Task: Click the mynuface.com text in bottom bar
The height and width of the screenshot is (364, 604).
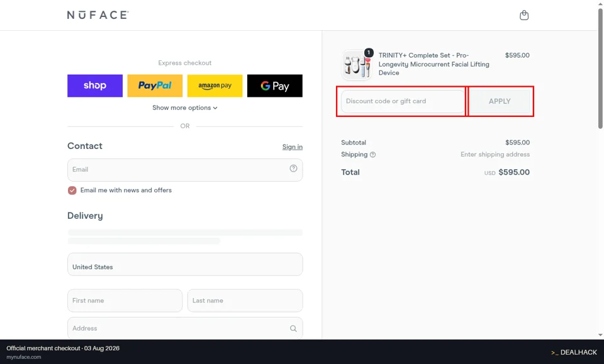Action: [24, 357]
